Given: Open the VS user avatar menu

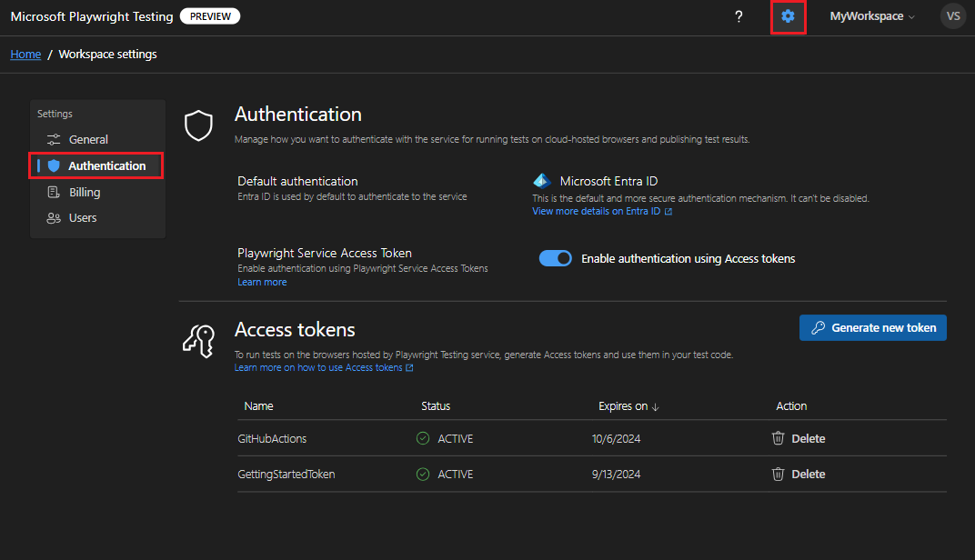Looking at the screenshot, I should pos(952,16).
